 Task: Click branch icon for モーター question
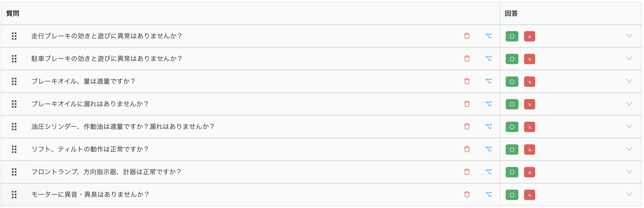point(488,195)
